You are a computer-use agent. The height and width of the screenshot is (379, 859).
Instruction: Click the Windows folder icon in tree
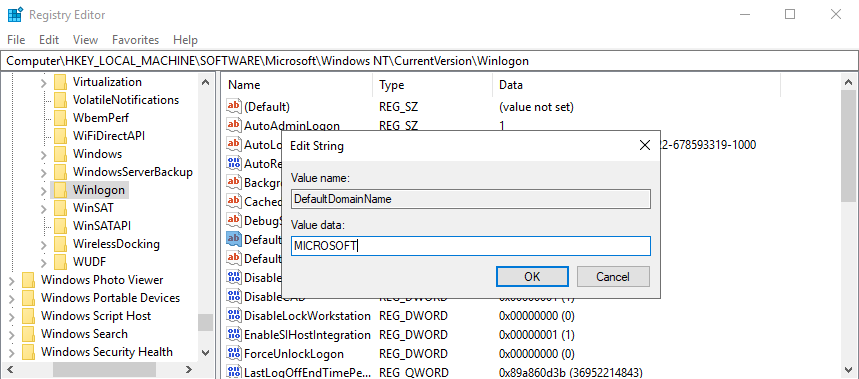[x=60, y=154]
